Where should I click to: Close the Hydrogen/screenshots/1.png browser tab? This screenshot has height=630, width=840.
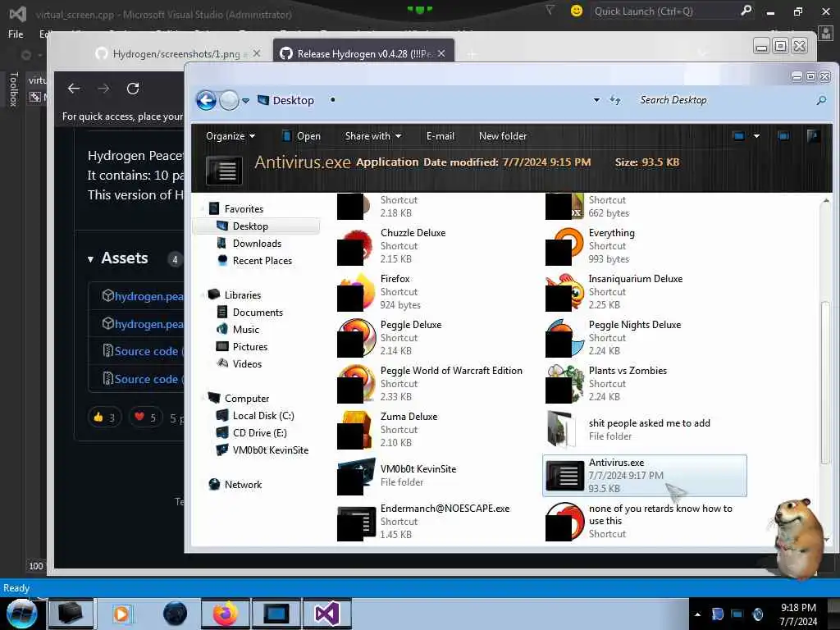click(257, 53)
